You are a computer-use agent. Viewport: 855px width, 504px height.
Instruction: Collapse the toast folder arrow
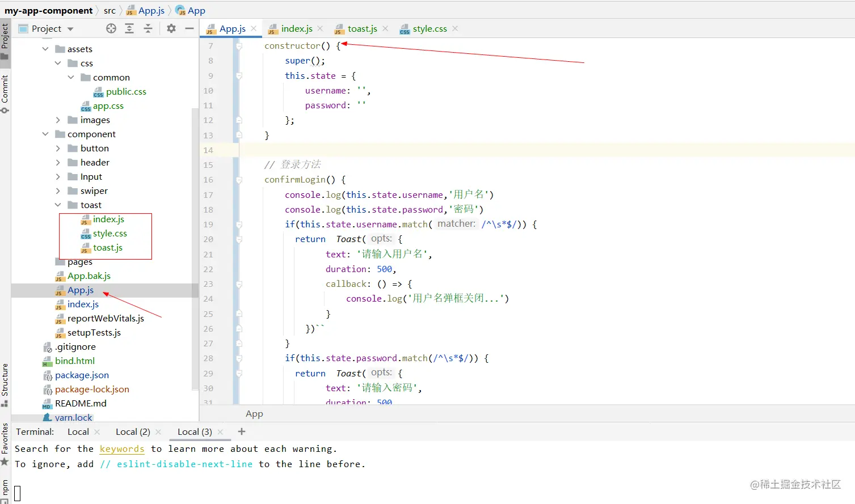(58, 205)
